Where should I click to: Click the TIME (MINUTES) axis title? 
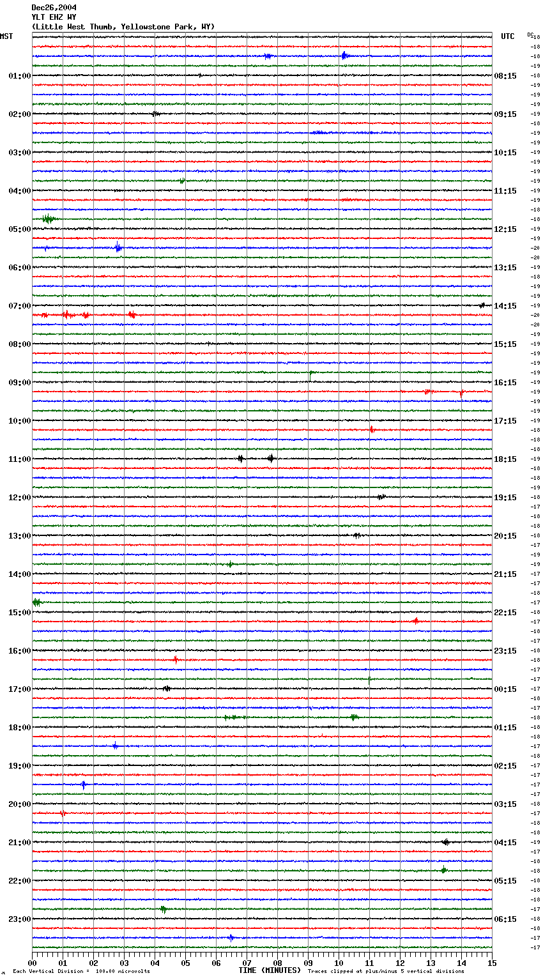coord(270,970)
